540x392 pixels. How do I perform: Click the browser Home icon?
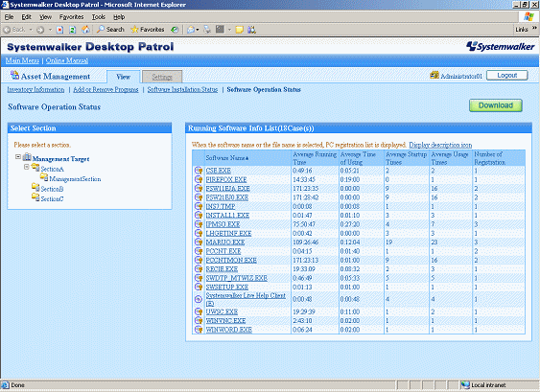tap(85, 30)
